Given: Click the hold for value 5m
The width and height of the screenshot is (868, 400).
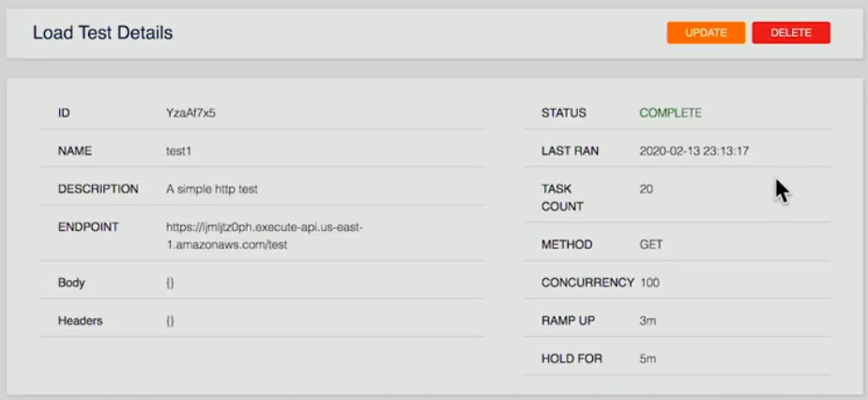Looking at the screenshot, I should pyautogui.click(x=647, y=359).
